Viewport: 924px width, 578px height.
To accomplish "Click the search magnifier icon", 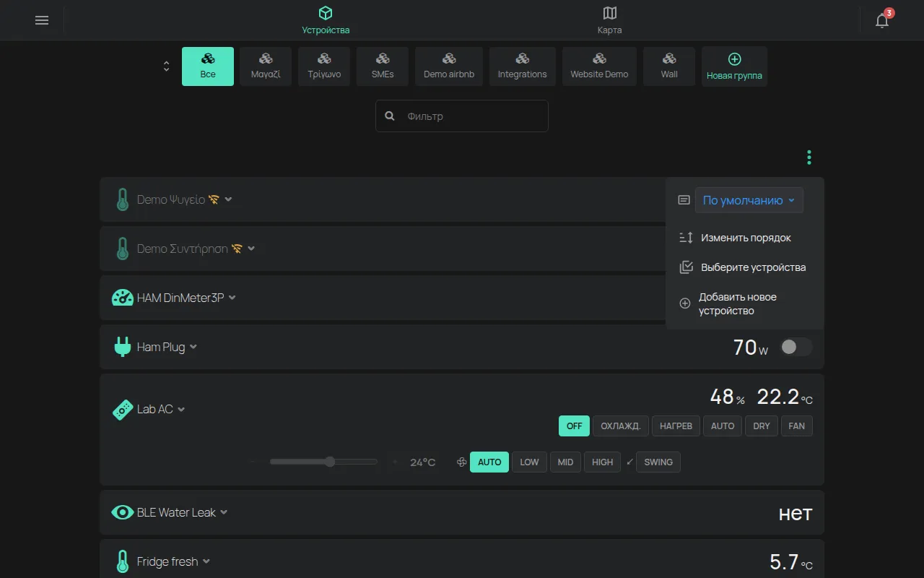I will [x=390, y=116].
